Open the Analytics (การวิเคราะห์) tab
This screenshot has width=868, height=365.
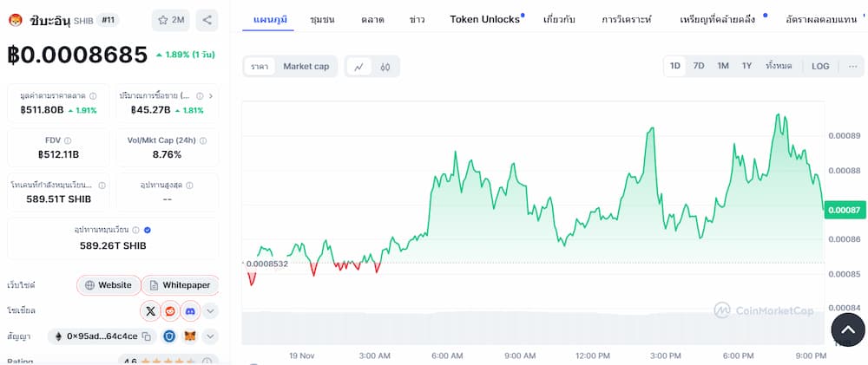(627, 19)
